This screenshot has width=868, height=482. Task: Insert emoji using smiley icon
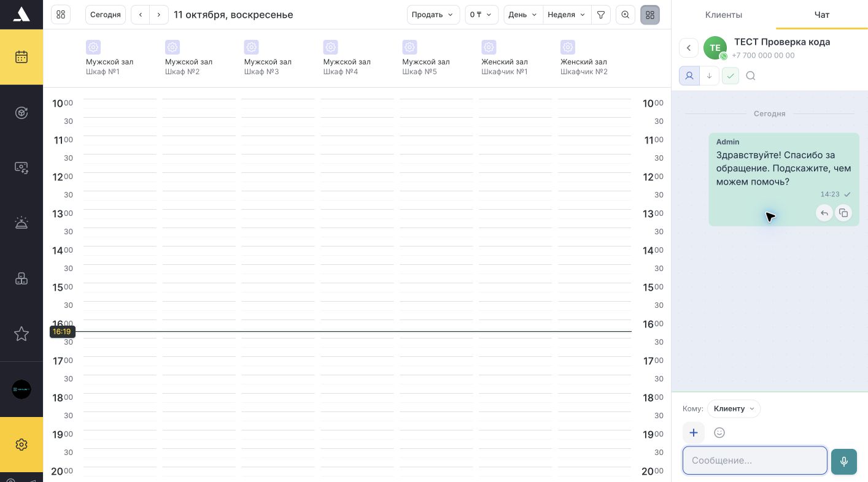719,433
